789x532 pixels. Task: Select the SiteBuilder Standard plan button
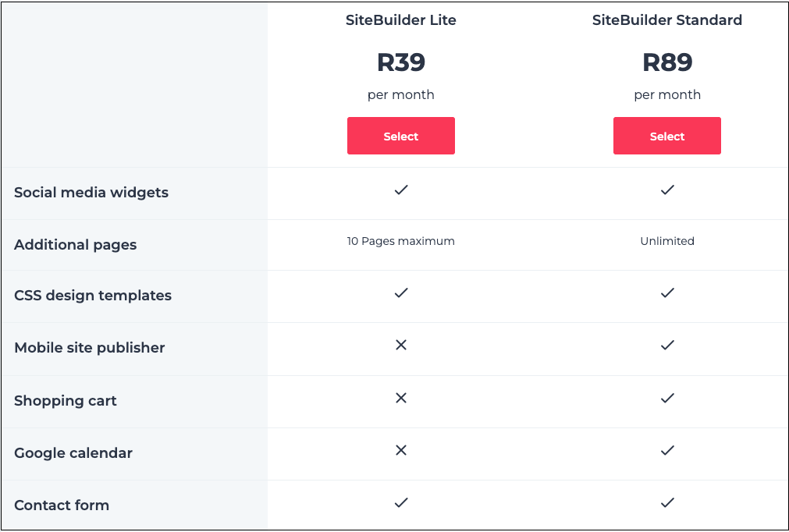pyautogui.click(x=666, y=137)
